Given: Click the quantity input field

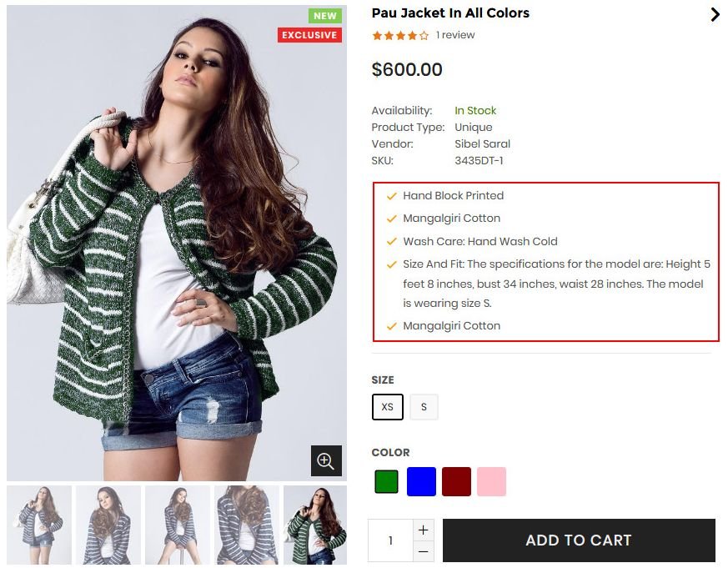Looking at the screenshot, I should 390,540.
